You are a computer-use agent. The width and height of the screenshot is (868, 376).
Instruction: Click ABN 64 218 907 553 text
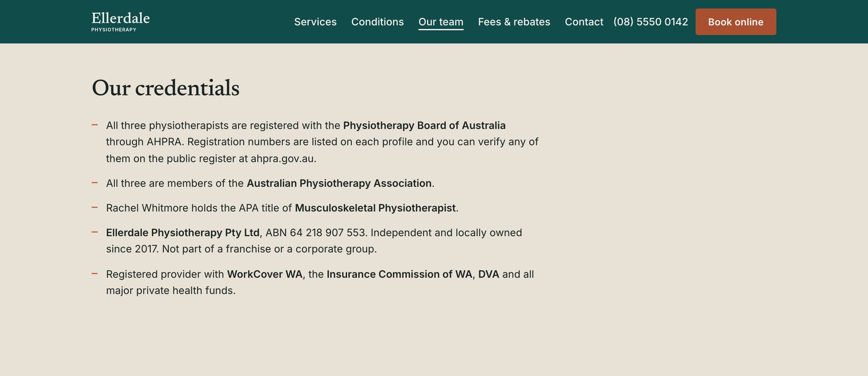coord(316,233)
